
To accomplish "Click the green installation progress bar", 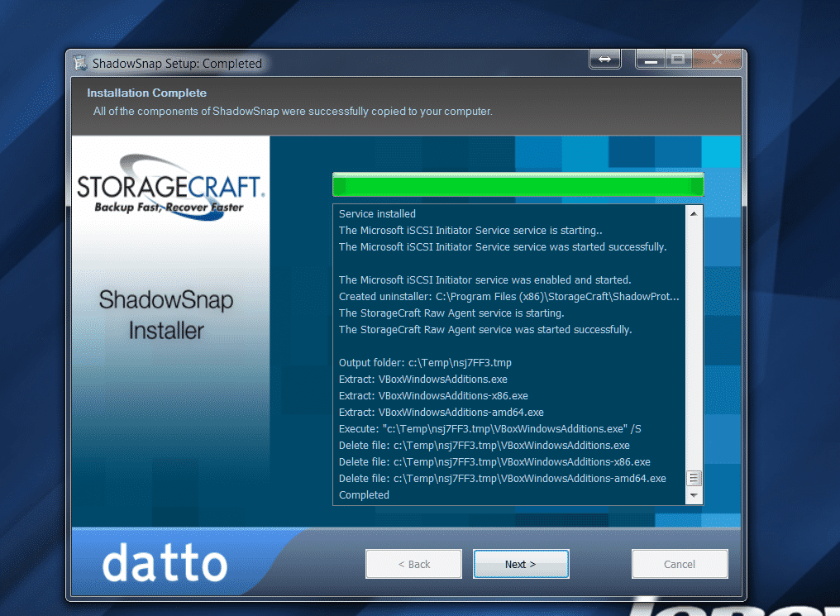I will (x=518, y=184).
